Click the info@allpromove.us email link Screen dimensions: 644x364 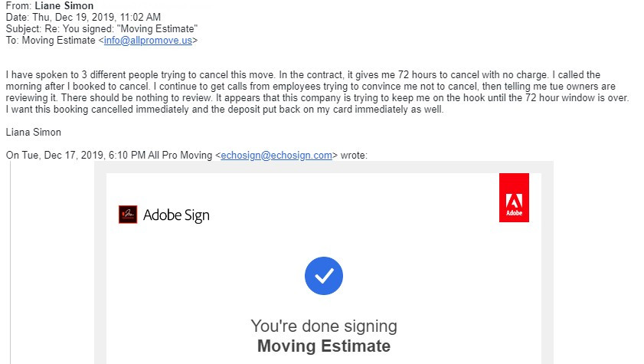click(x=149, y=40)
